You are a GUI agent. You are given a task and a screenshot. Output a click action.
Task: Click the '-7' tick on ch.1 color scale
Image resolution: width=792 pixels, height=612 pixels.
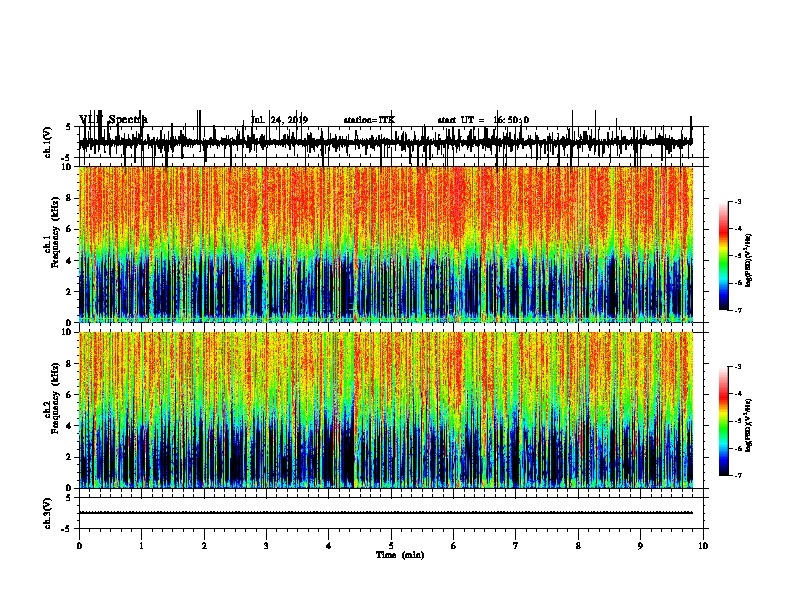[738, 310]
